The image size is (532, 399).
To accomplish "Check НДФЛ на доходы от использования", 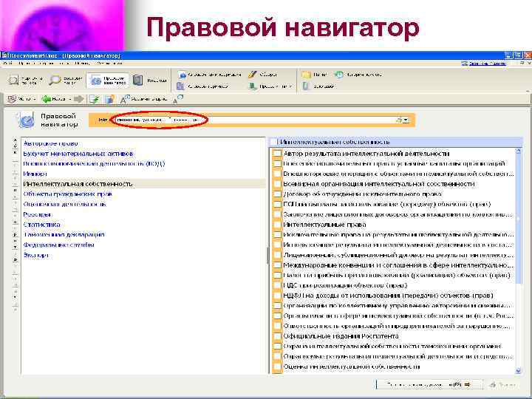I will (277, 296).
